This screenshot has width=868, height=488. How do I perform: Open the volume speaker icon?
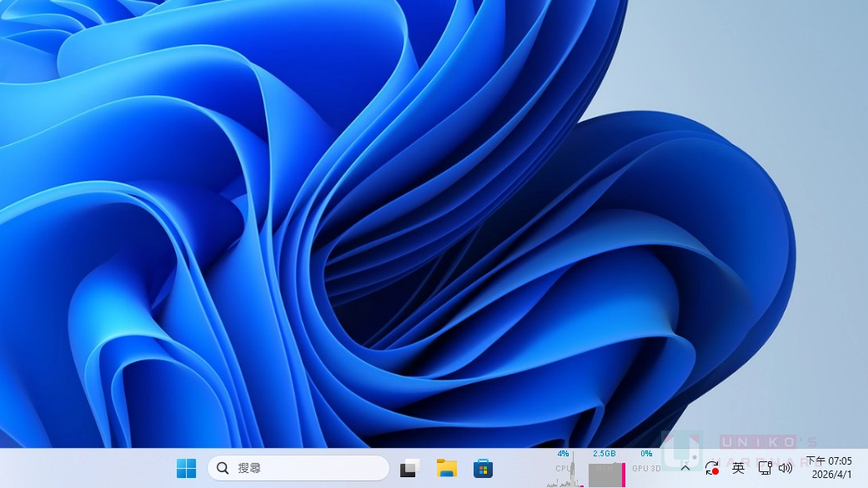785,469
